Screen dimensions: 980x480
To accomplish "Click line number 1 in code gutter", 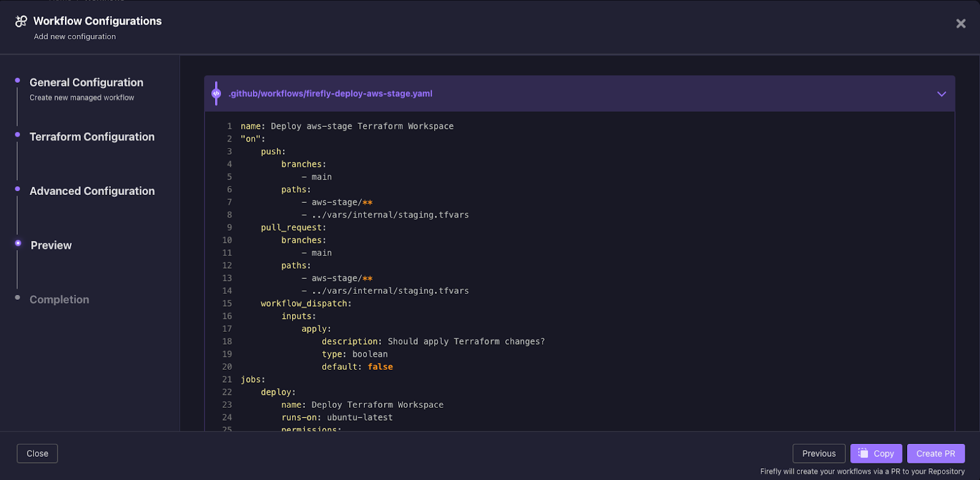I will [230, 126].
